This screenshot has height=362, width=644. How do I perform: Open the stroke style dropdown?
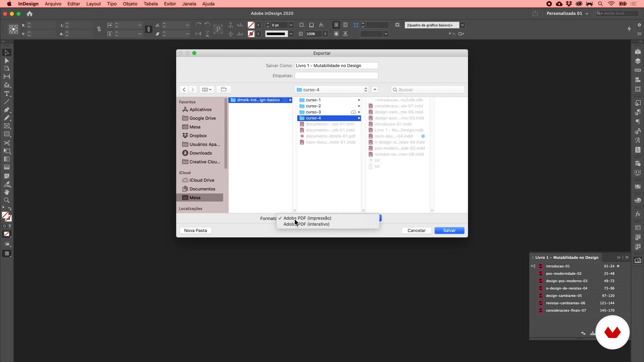click(x=291, y=34)
